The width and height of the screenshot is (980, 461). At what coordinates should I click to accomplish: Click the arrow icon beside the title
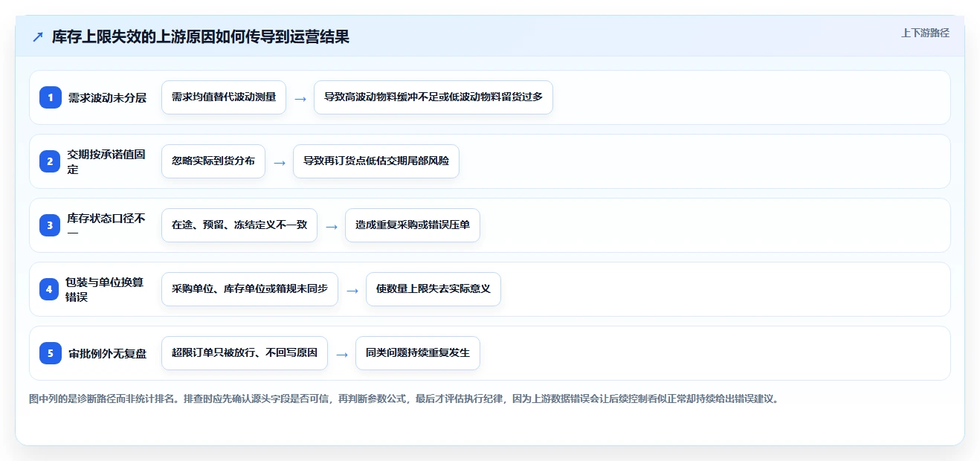(38, 37)
